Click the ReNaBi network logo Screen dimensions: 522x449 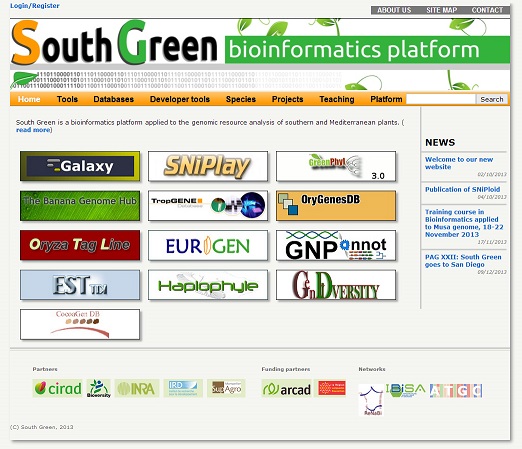click(371, 400)
